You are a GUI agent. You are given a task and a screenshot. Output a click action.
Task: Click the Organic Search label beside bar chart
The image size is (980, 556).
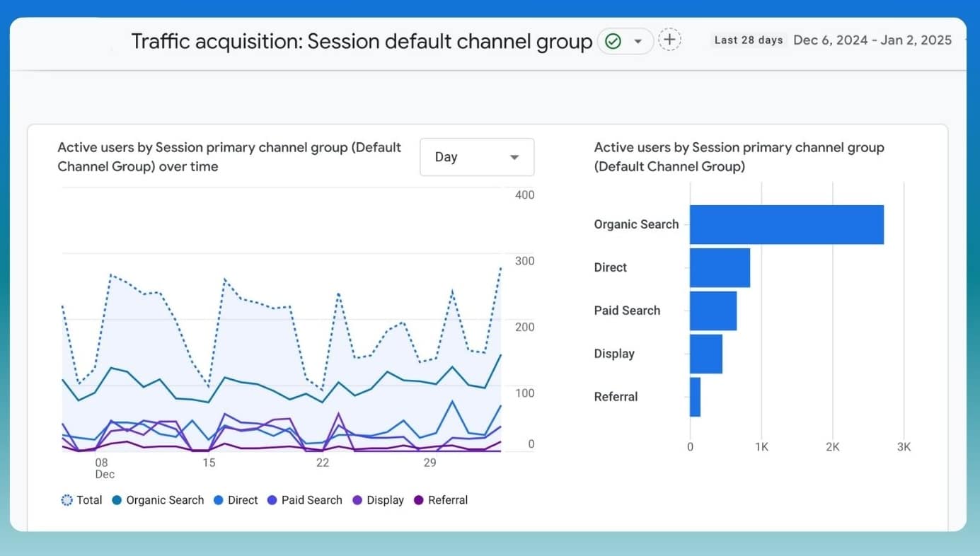(x=636, y=224)
